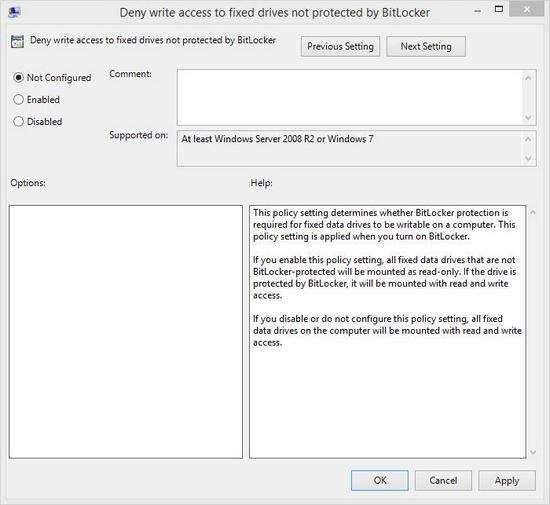The height and width of the screenshot is (505, 550).
Task: Click the 'If you disable or do not' paragraph
Action: pyautogui.click(x=387, y=330)
